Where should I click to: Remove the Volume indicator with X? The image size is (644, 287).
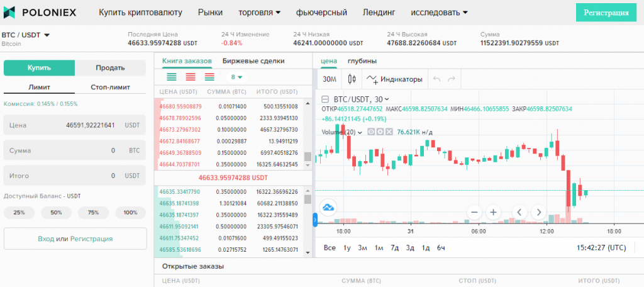pos(389,132)
